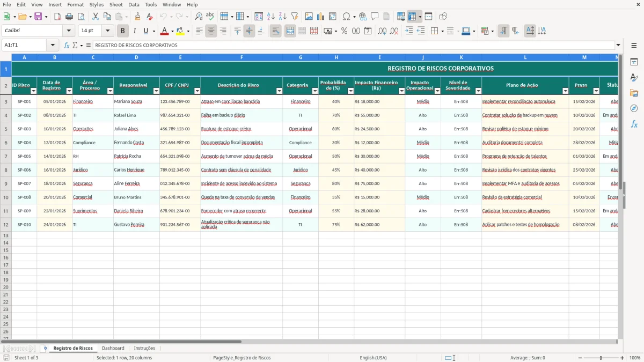Click Add Decimal Place icon

(382, 31)
